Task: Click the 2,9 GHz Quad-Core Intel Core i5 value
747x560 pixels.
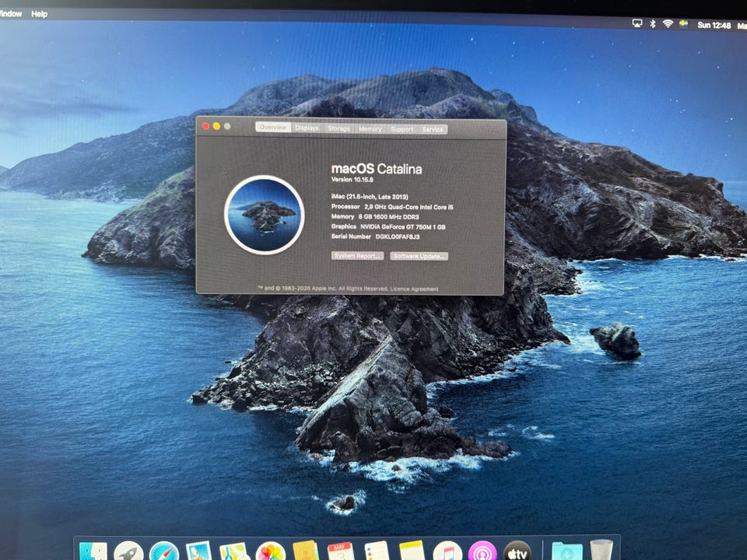Action: (x=409, y=207)
